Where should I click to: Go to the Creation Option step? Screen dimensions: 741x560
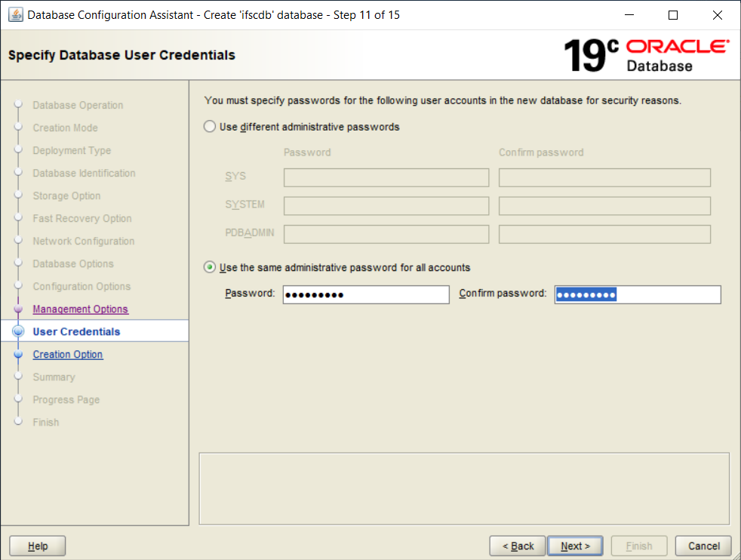coord(68,355)
